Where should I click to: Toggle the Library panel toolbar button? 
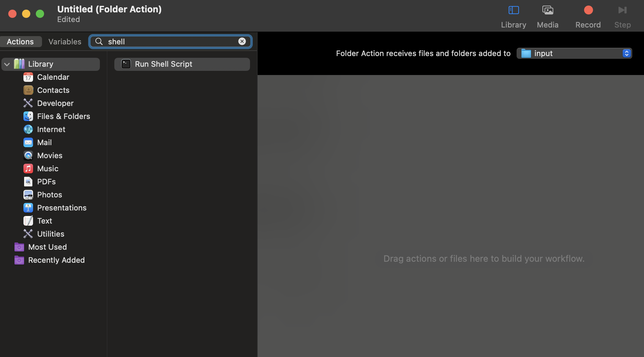point(513,16)
